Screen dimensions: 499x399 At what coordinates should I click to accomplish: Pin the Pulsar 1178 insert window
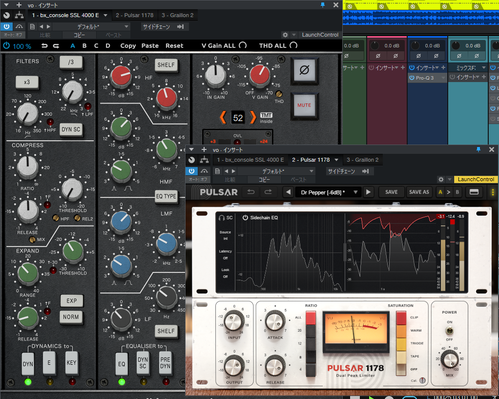click(x=478, y=150)
